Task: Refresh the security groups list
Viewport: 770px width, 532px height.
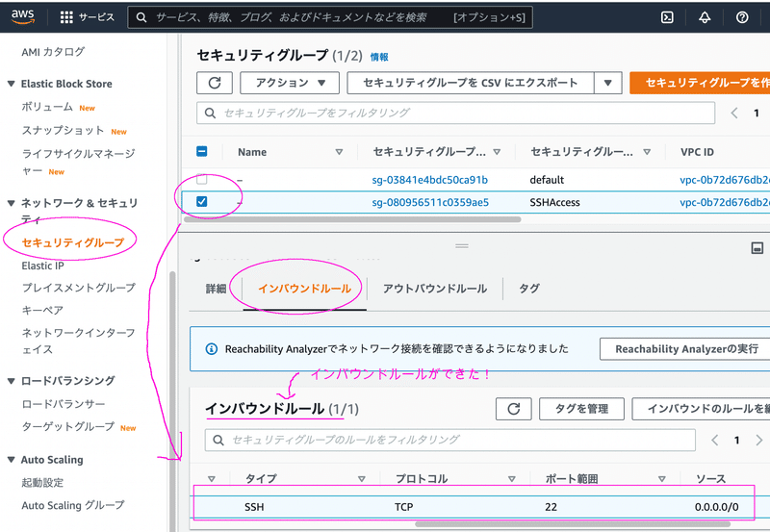Action: (x=215, y=83)
